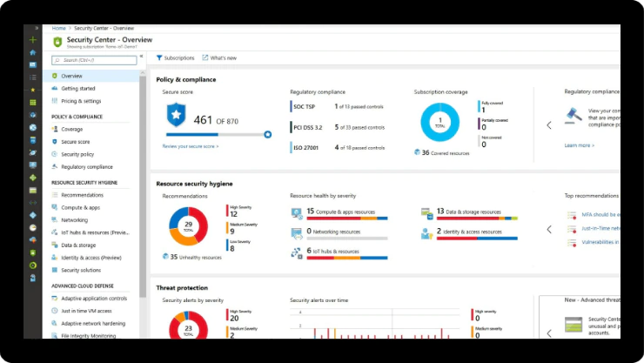Viewport: 644px width, 363px height.
Task: Click previous arrow in Regulatory compliance card
Action: (549, 125)
